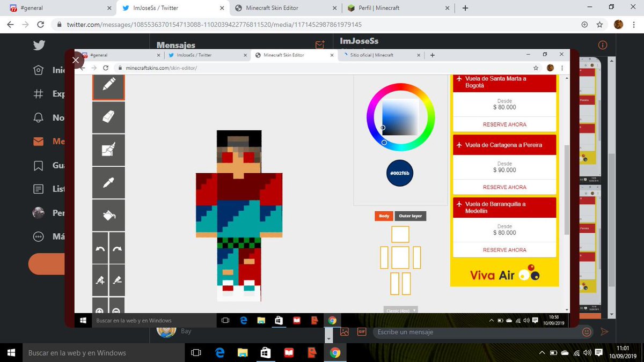The height and width of the screenshot is (362, 644).
Task: Go back using outer Chrome back arrow
Action: tap(10, 25)
